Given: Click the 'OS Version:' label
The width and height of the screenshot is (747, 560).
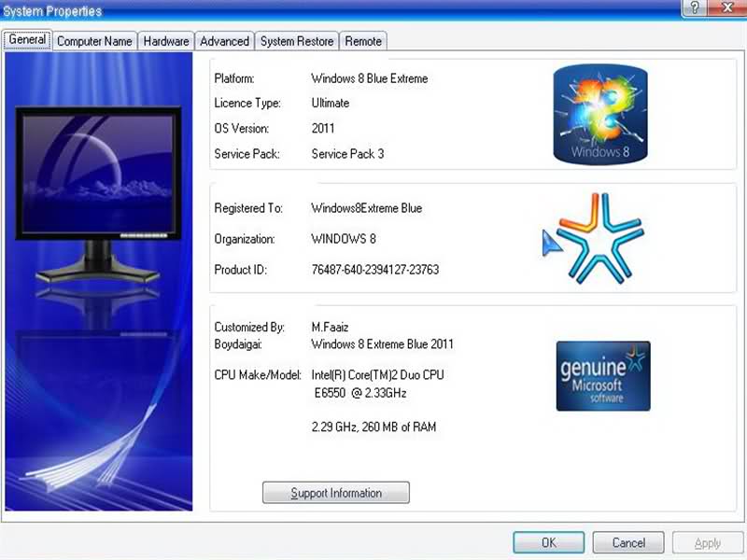Looking at the screenshot, I should (x=242, y=128).
